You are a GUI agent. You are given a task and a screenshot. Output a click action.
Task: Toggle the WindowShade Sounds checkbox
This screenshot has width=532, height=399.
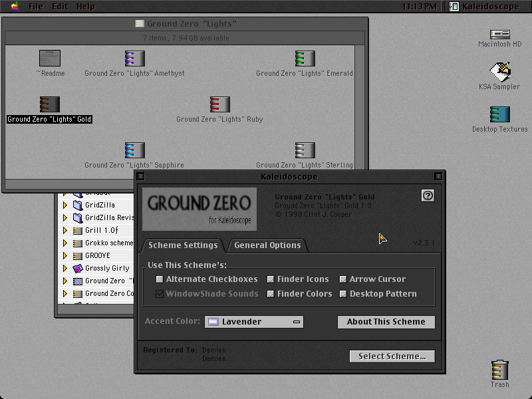point(160,294)
